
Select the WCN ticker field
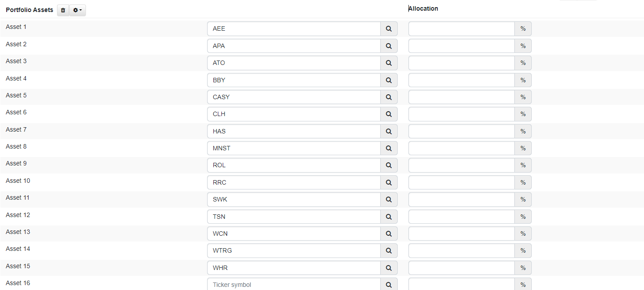294,234
